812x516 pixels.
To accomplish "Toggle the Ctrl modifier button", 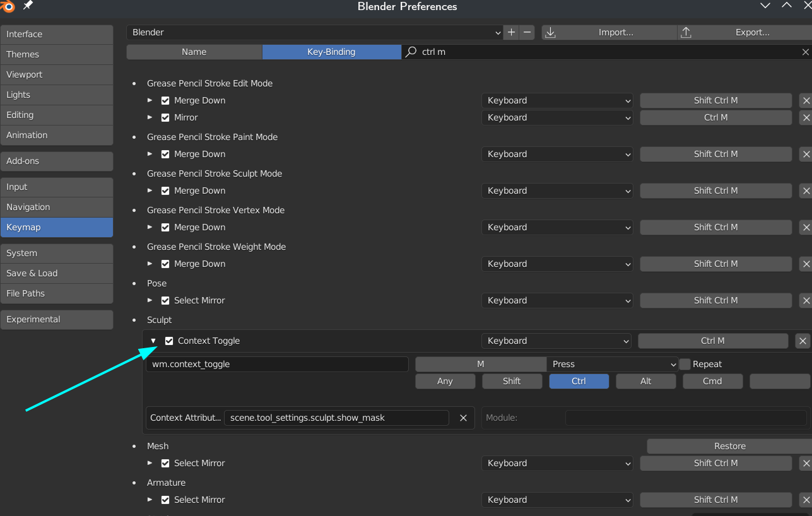I will pos(579,381).
